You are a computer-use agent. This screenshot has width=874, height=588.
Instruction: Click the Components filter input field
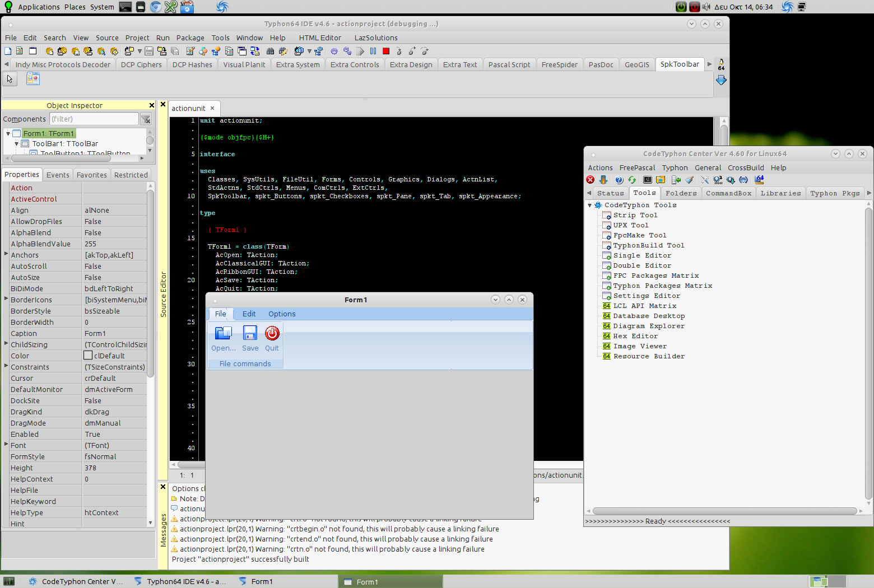pyautogui.click(x=94, y=119)
